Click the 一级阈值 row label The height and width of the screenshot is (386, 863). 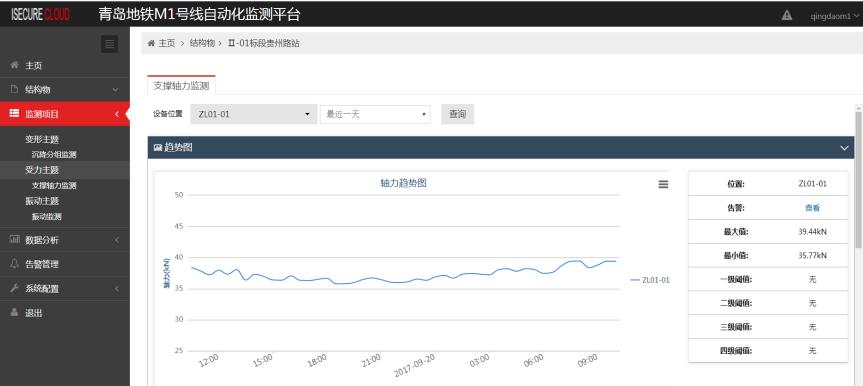click(x=736, y=279)
